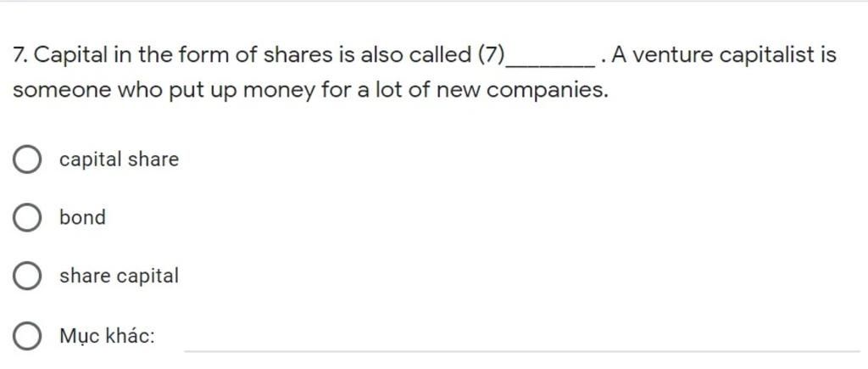The height and width of the screenshot is (369, 868).
Task: Click the word 'capital' in 'share capital'
Action: tap(147, 276)
